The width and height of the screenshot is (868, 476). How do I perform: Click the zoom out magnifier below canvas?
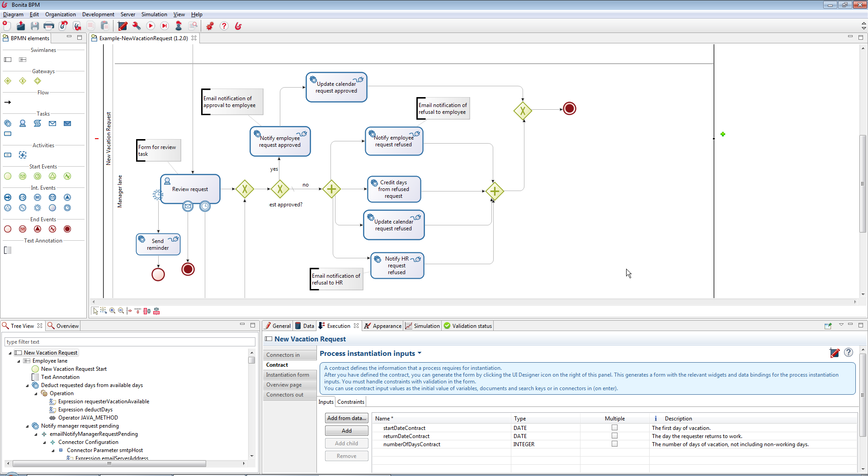point(121,311)
